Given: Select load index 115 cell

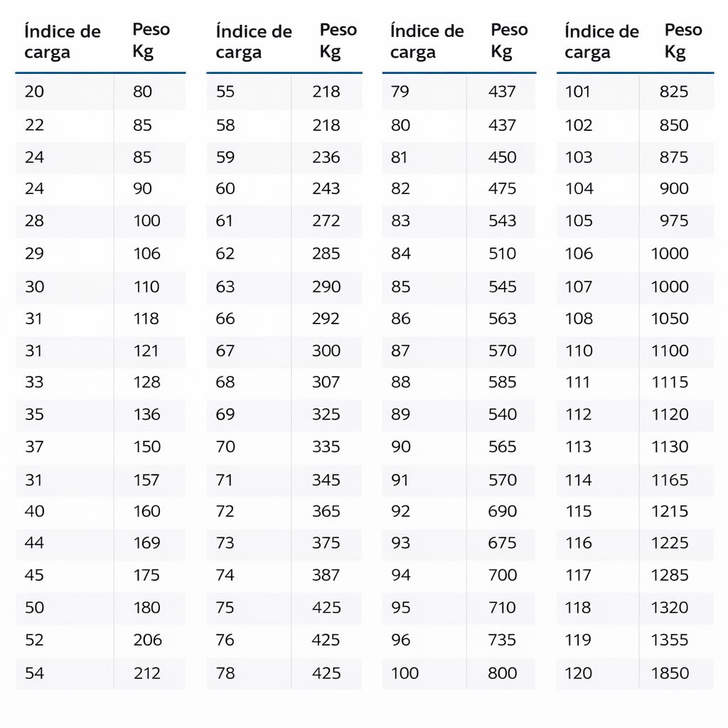Looking at the screenshot, I should point(578,511).
